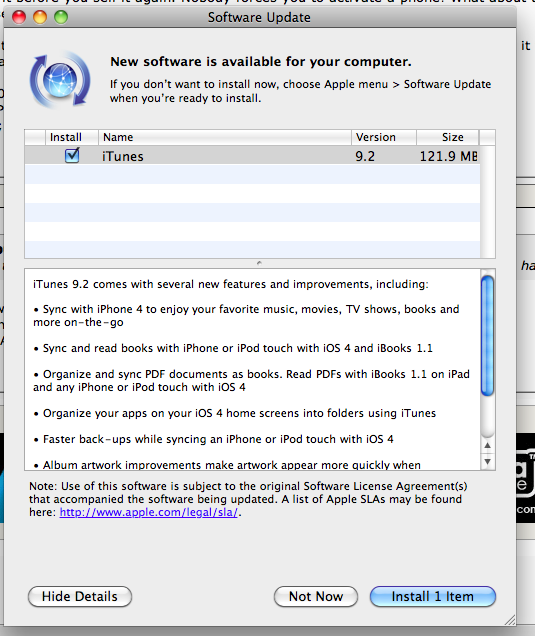
Task: Click 'Album artwork improvements' bullet text
Action: 227,465
